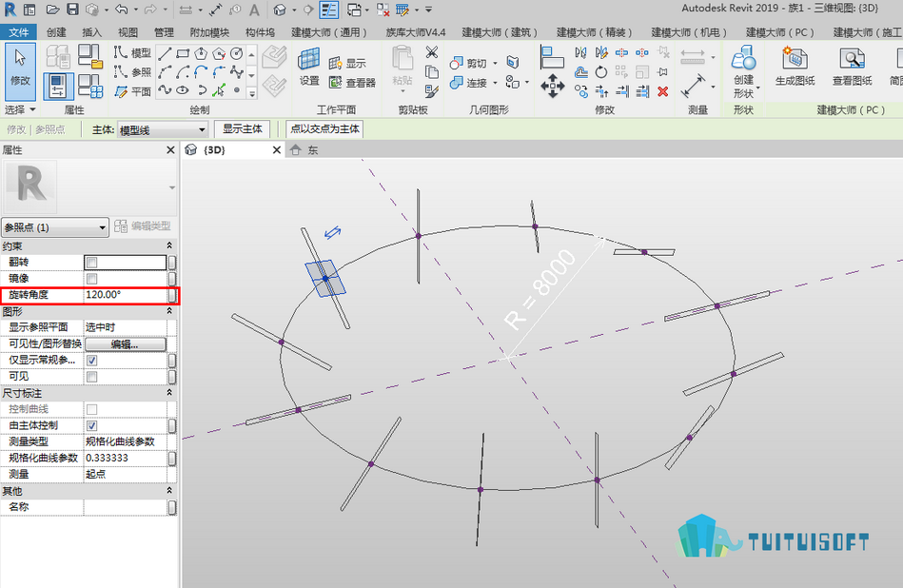Switch to the 创建 ribbon tab
903x588 pixels.
click(56, 32)
